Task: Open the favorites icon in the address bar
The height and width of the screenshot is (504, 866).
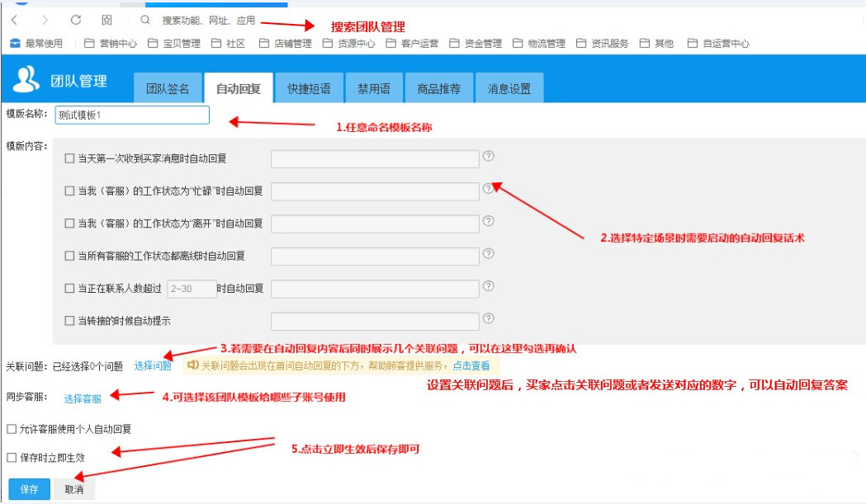Action: (106, 21)
